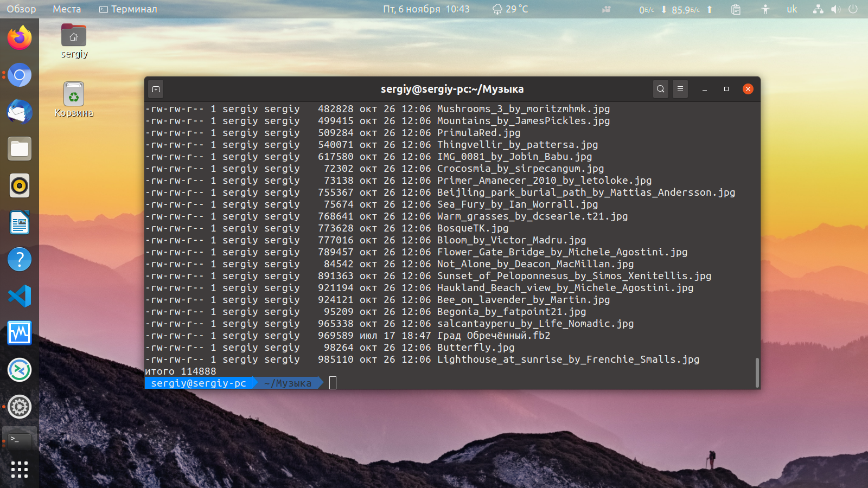
Task: Open system Settings gear in the dock
Action: pyautogui.click(x=20, y=407)
